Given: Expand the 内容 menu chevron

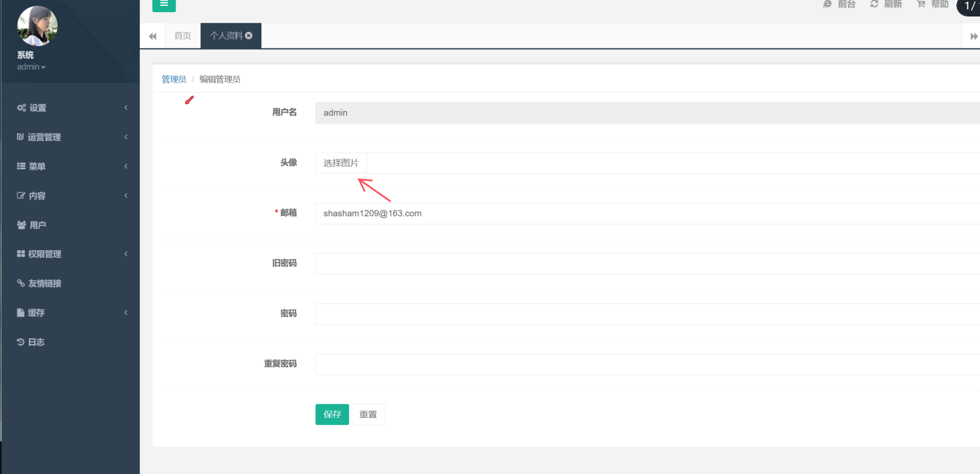Looking at the screenshot, I should [x=126, y=196].
